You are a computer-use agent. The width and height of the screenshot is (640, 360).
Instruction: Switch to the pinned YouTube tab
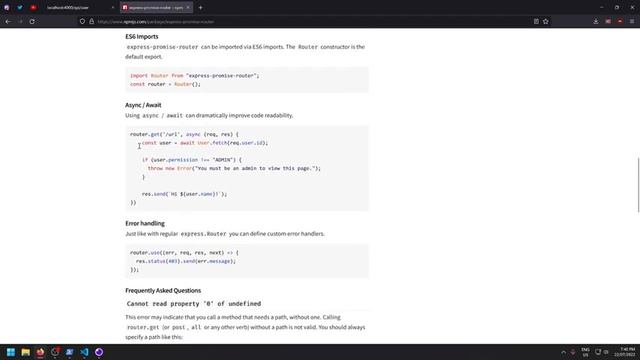[x=33, y=7]
